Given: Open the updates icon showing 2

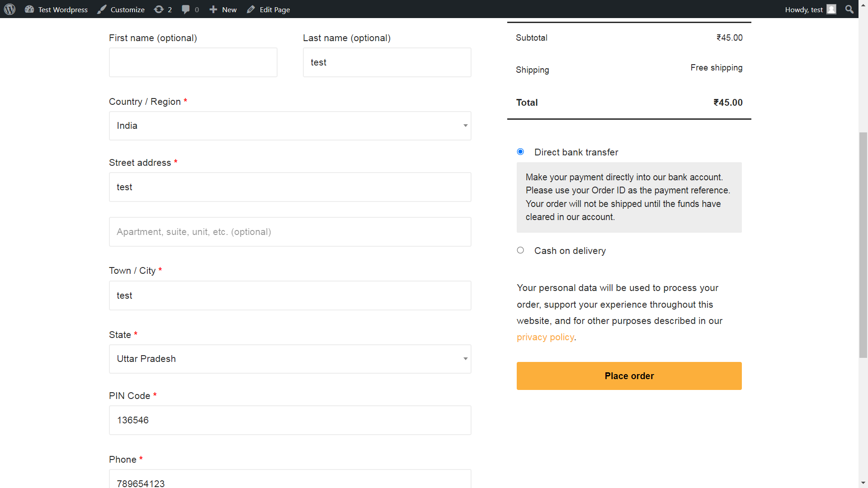Looking at the screenshot, I should [159, 9].
